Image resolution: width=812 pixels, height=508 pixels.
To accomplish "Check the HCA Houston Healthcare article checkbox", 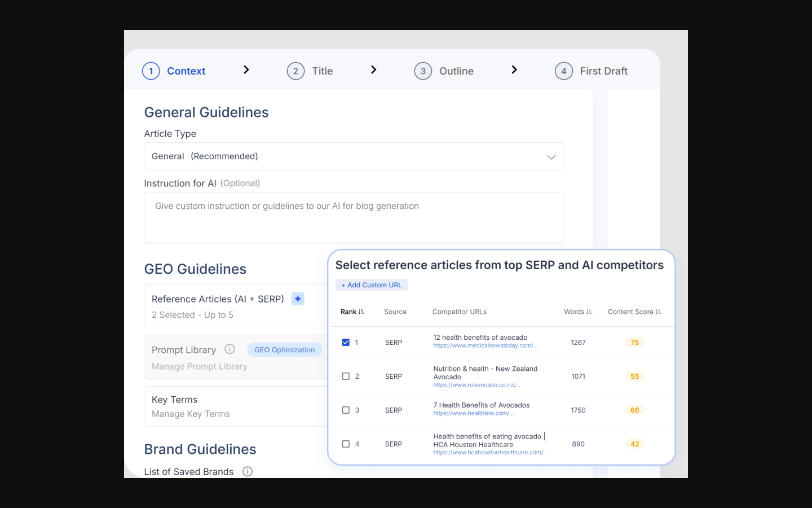I will click(346, 444).
